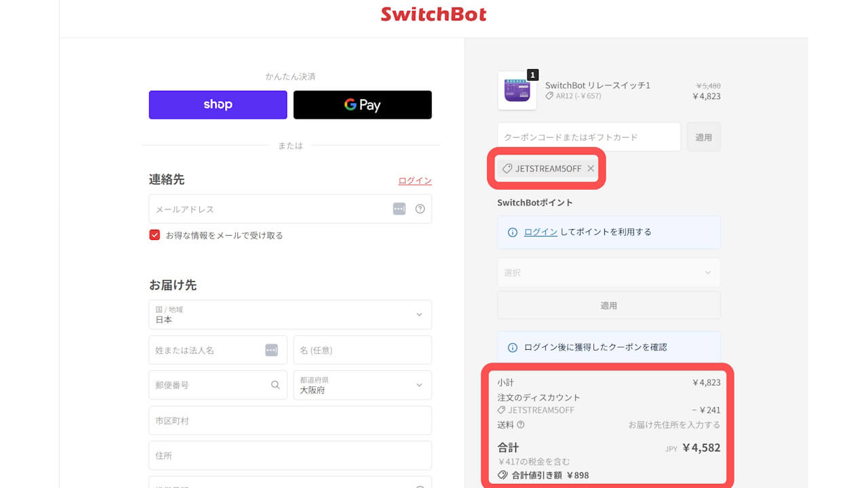Click the ¥4,582 total amount
The width and height of the screenshot is (868, 488).
tap(701, 447)
